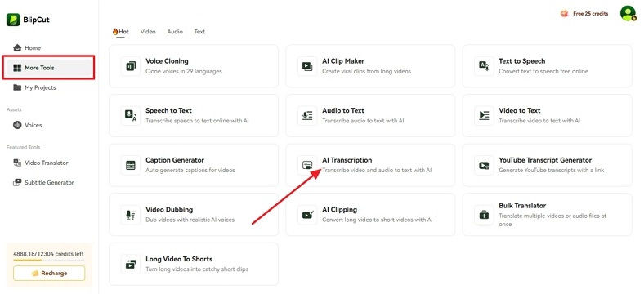Click the AI Clipping title
Image resolution: width=644 pixels, height=294 pixels.
[340, 210]
